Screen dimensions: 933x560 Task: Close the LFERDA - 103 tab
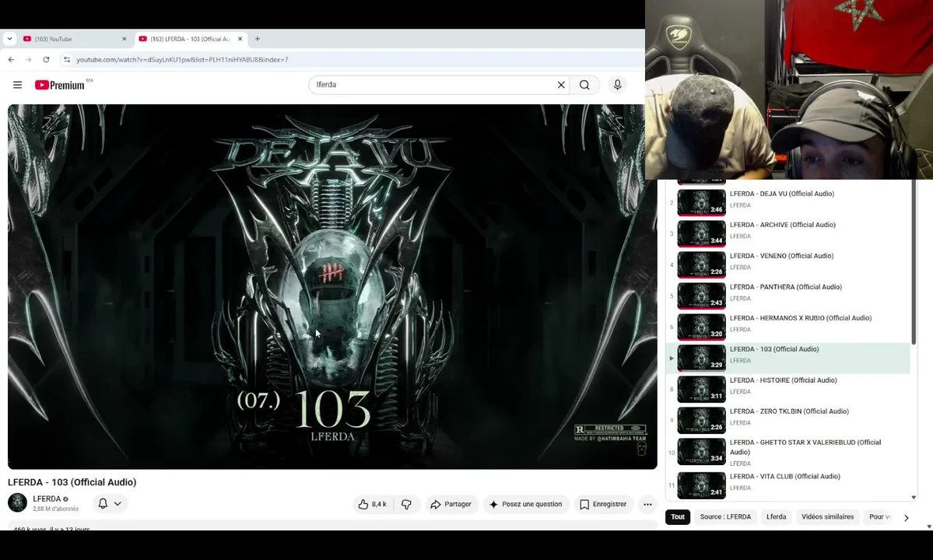[x=240, y=39]
